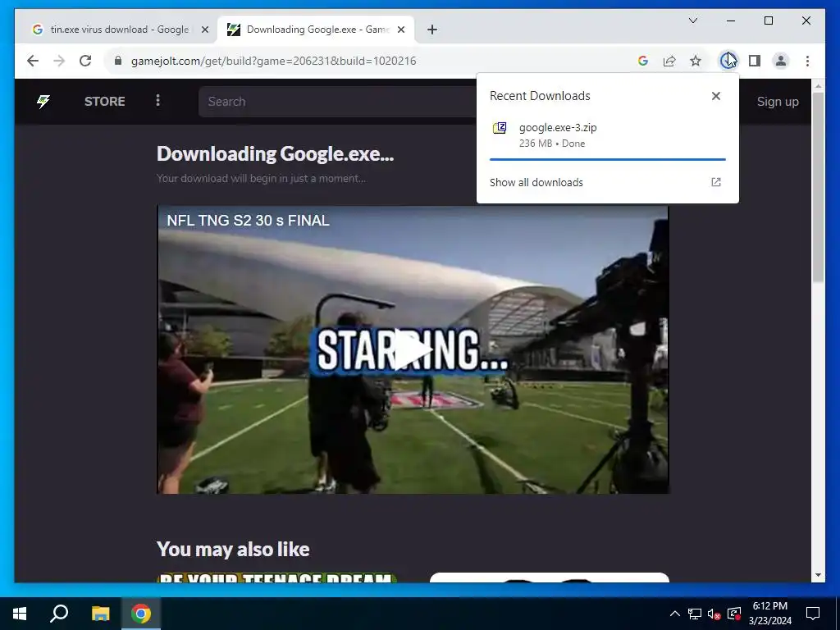Click the address bar URL
This screenshot has height=630, width=840.
(273, 61)
